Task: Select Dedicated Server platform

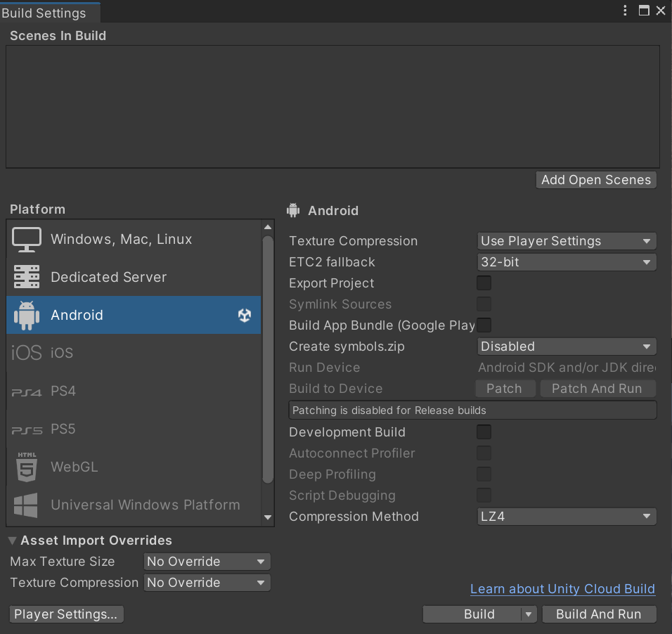Action: 134,277
